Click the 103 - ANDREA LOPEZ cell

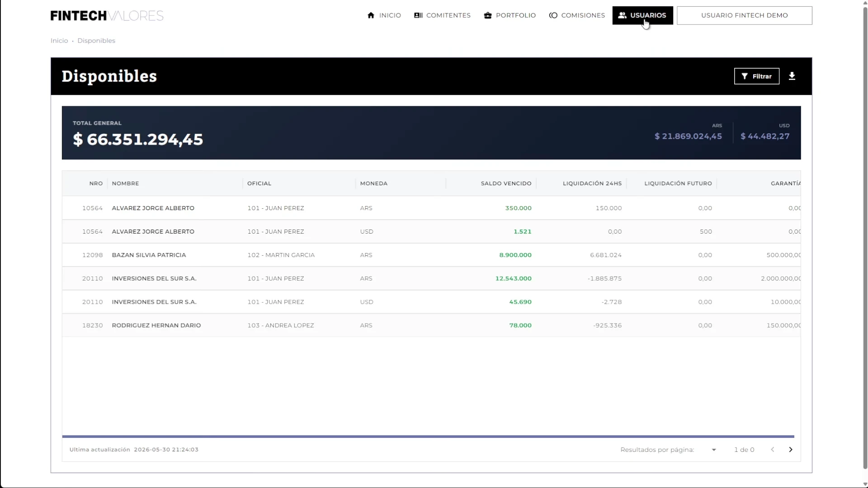click(x=280, y=326)
